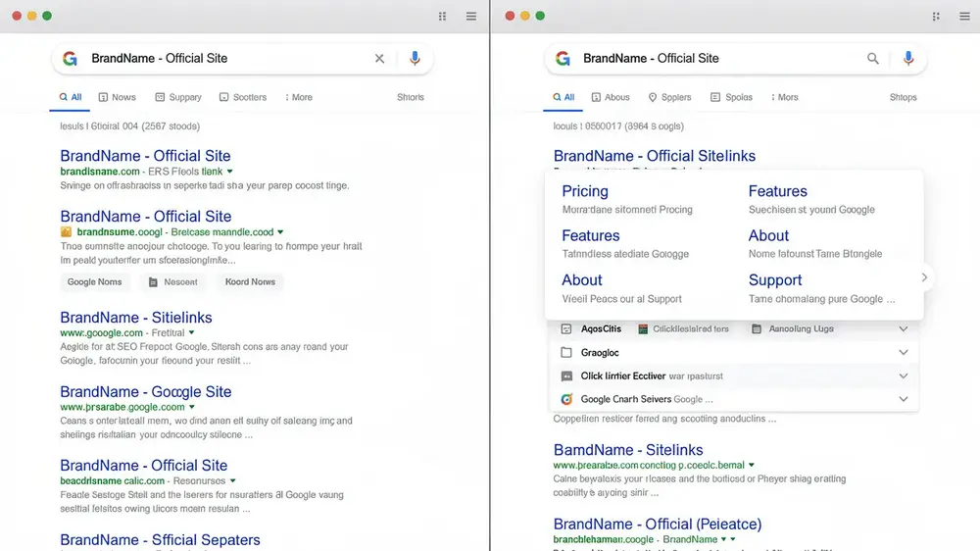Open the hamburger menu in right window
Screen dimensions: 980x551
click(x=965, y=17)
